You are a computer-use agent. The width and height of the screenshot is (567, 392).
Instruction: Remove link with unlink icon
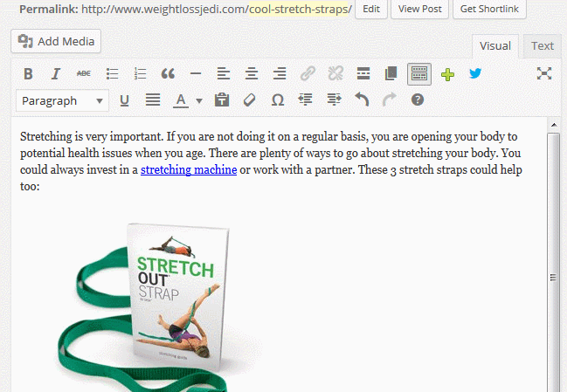point(335,74)
